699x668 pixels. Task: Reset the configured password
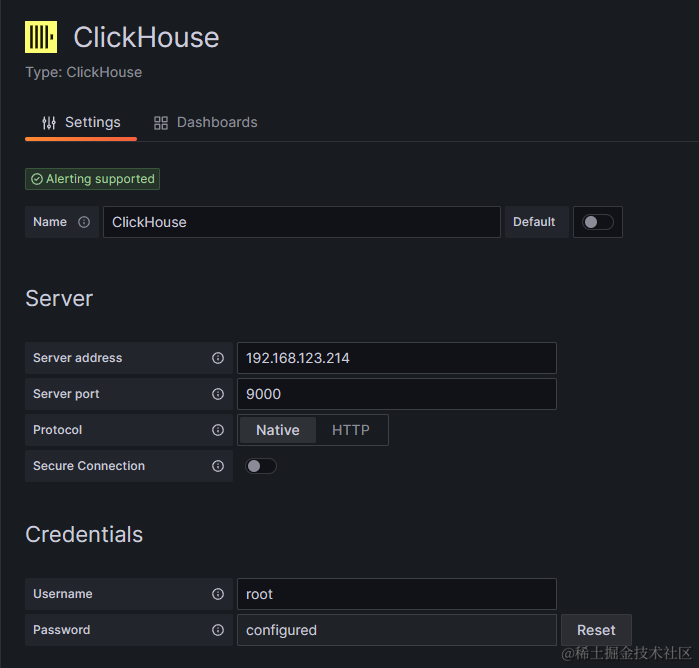point(596,630)
